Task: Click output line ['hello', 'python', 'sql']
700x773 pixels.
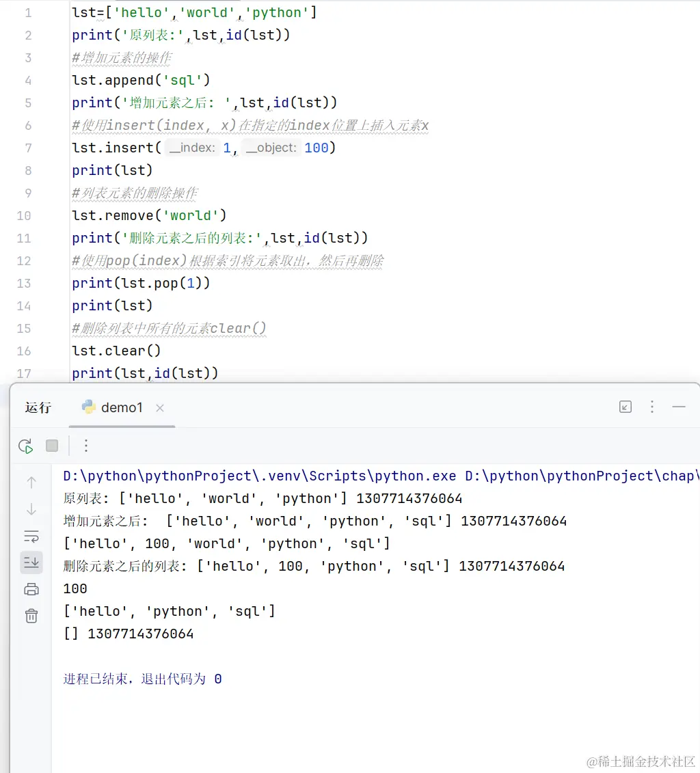Action: tap(169, 612)
